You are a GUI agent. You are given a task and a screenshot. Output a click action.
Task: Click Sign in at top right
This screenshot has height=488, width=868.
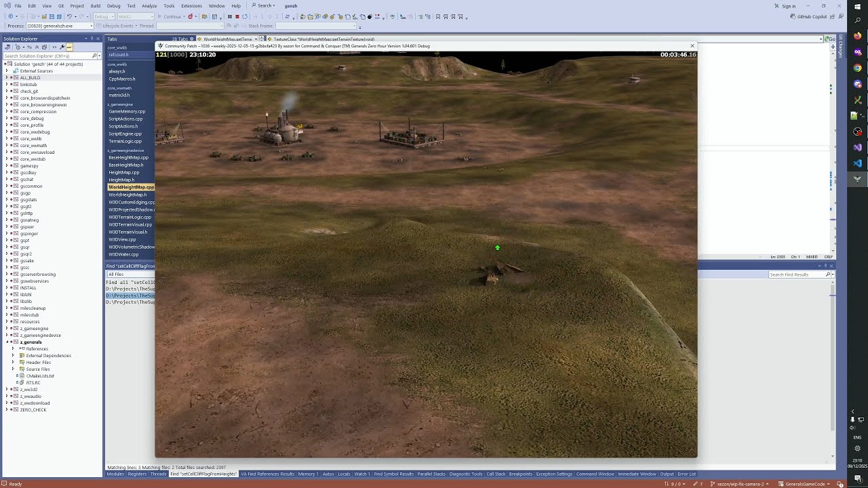tap(789, 6)
